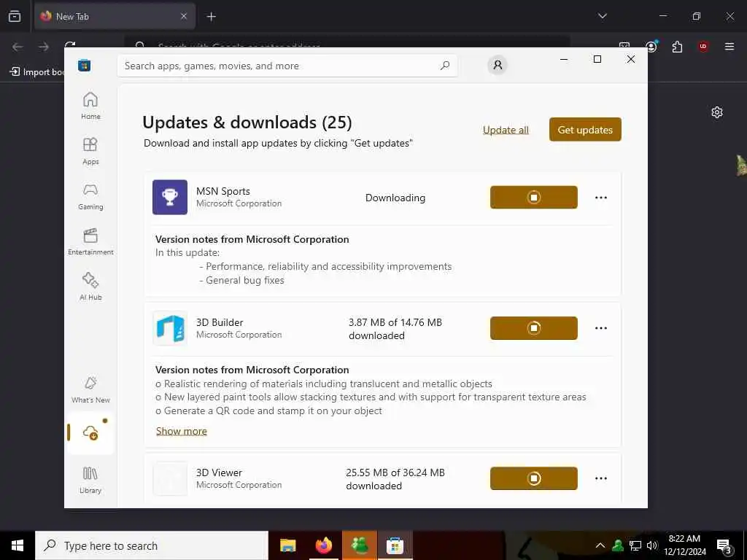Screen dimensions: 747x560
Task: Open the uBlock Origin extension icon in Firefox
Action: click(x=703, y=46)
